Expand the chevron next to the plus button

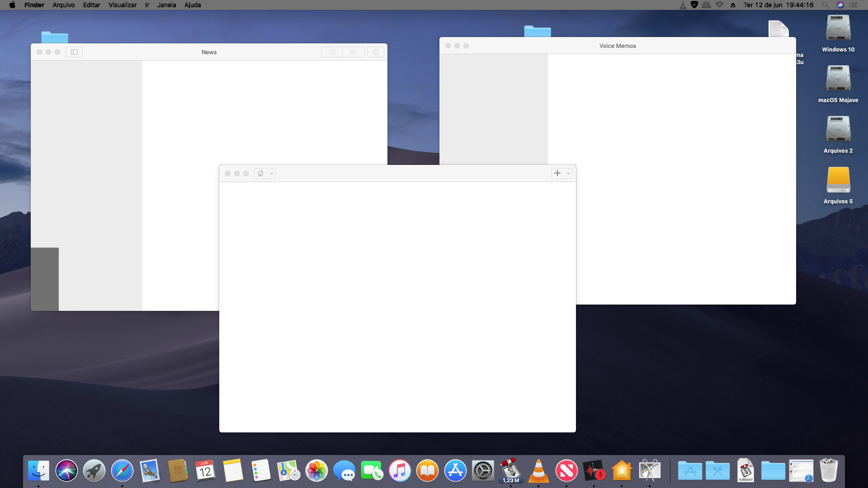[568, 174]
